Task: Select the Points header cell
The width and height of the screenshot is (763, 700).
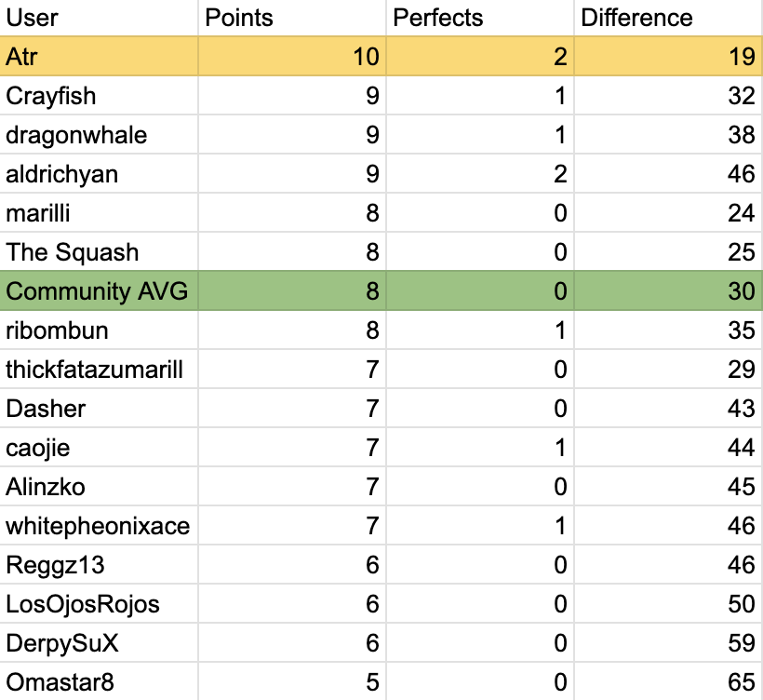Action: pyautogui.click(x=292, y=18)
